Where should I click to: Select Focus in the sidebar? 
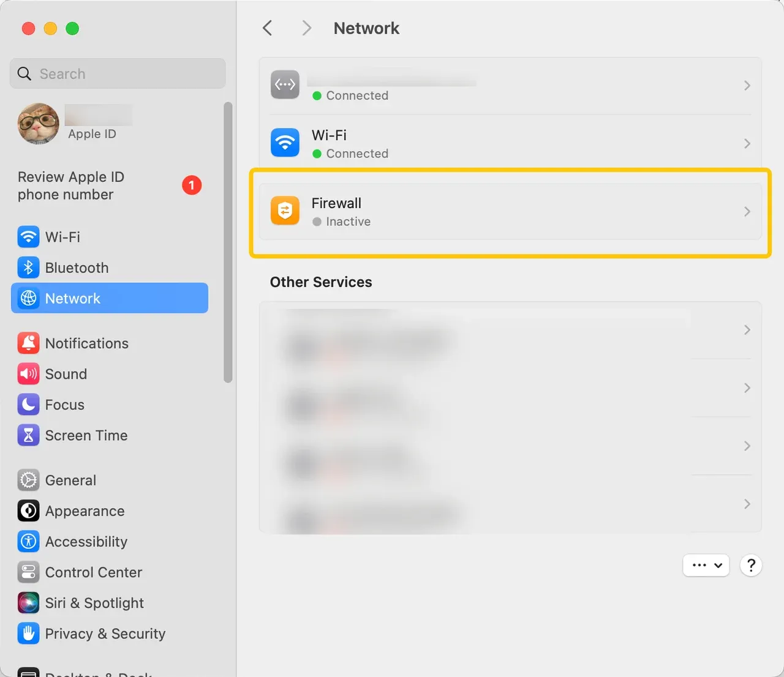[110, 405]
